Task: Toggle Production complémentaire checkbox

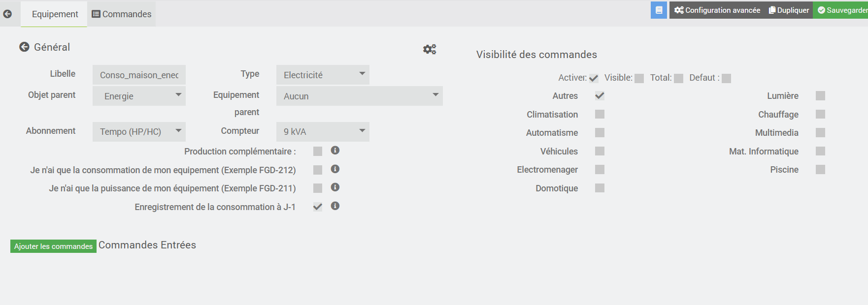Action: (x=318, y=152)
